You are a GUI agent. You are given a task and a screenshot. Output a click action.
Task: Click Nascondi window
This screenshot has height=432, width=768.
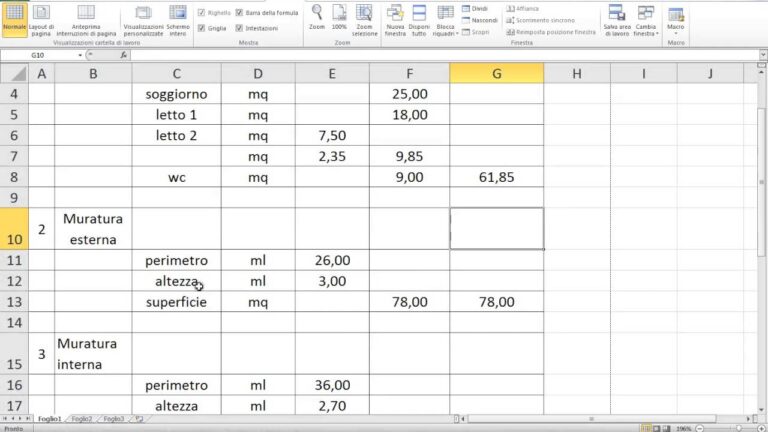click(480, 20)
